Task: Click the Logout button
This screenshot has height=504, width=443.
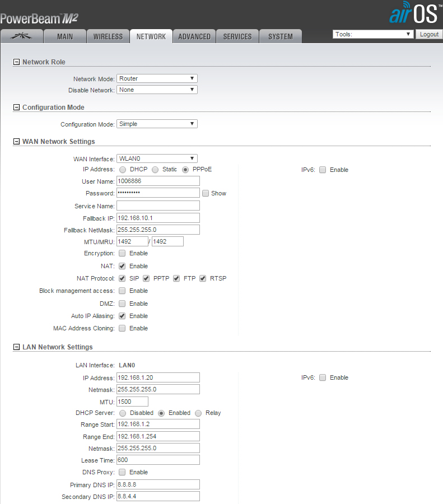Action: coord(429,34)
